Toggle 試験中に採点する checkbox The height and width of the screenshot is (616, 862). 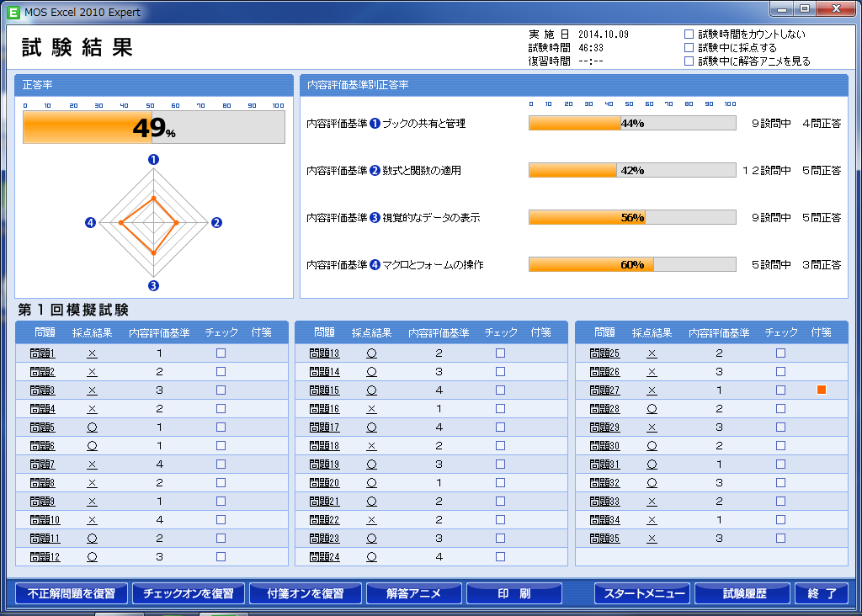click(x=689, y=48)
